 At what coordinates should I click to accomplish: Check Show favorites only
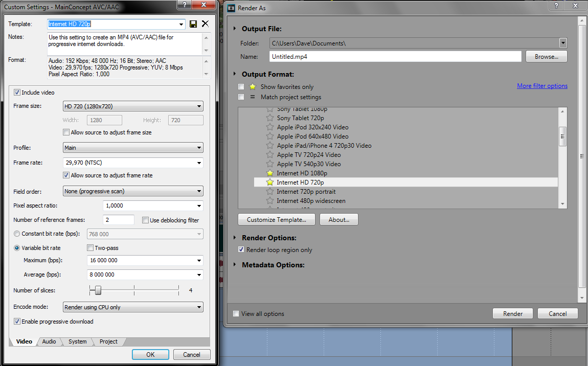[241, 86]
